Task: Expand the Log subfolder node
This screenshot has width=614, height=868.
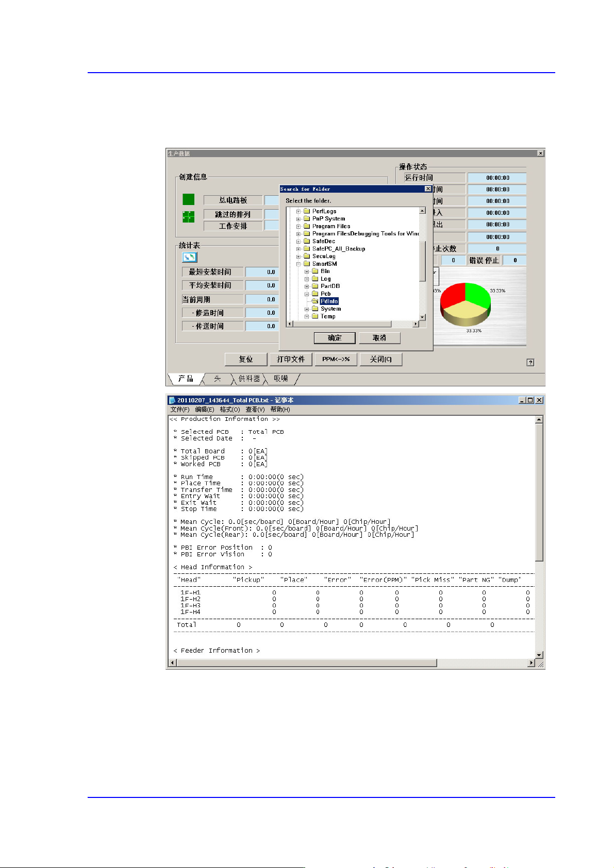Action: tap(307, 279)
